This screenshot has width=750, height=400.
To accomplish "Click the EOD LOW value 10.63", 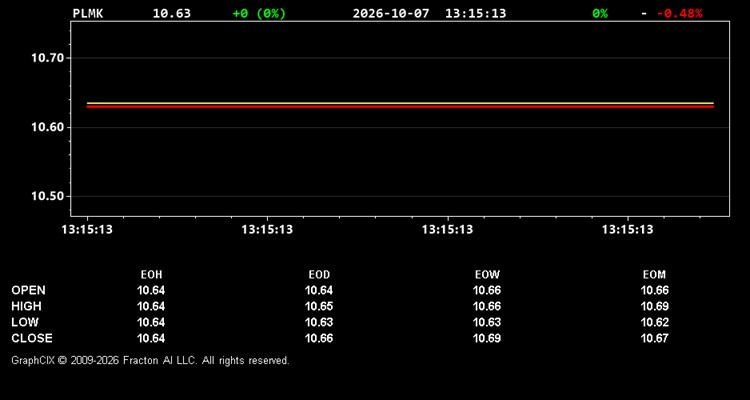I will click(319, 322).
